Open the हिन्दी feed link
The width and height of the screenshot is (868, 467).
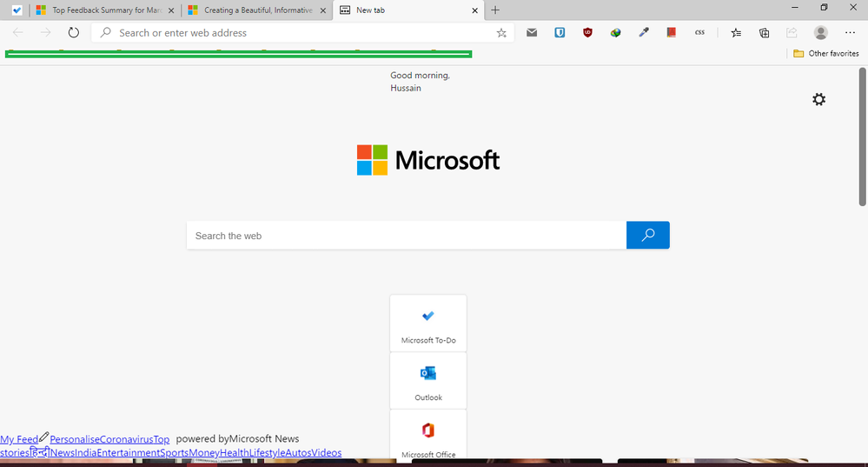click(x=39, y=452)
